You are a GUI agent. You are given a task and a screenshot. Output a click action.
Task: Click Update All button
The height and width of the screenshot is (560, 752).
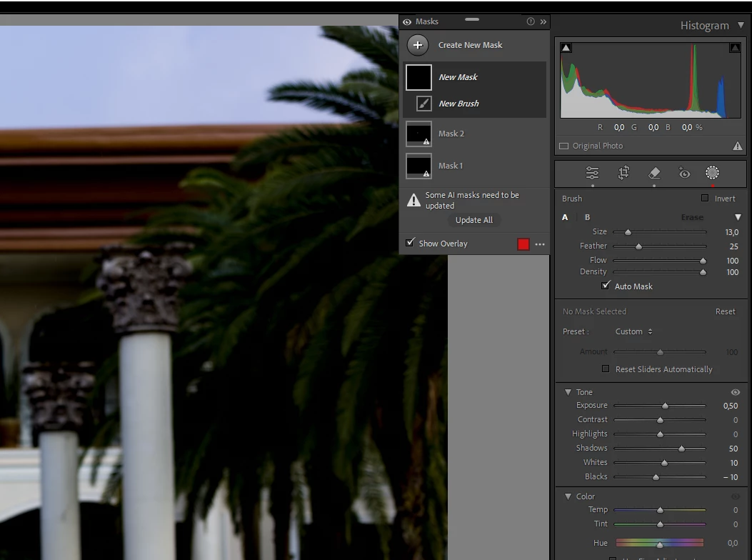pyautogui.click(x=473, y=220)
